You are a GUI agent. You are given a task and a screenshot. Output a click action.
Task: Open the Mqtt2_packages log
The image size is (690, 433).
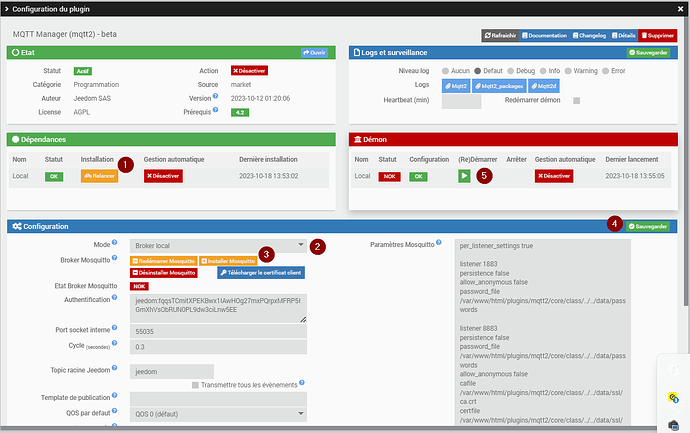499,86
